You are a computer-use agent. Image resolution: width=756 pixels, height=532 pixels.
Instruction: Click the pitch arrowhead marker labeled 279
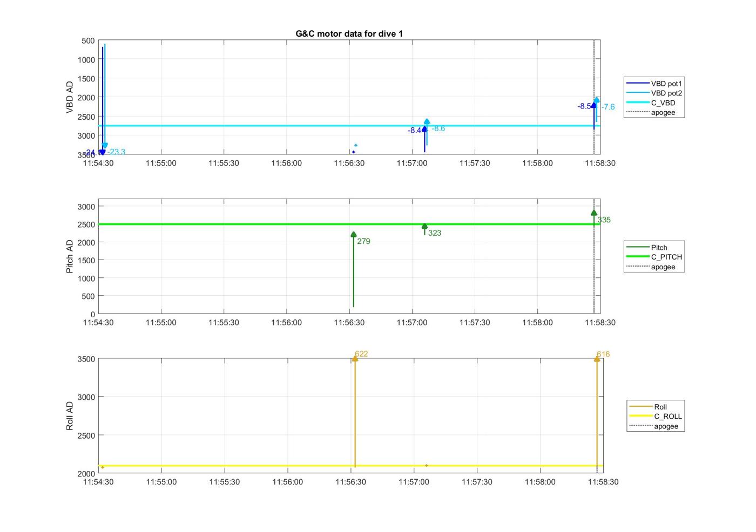(354, 235)
